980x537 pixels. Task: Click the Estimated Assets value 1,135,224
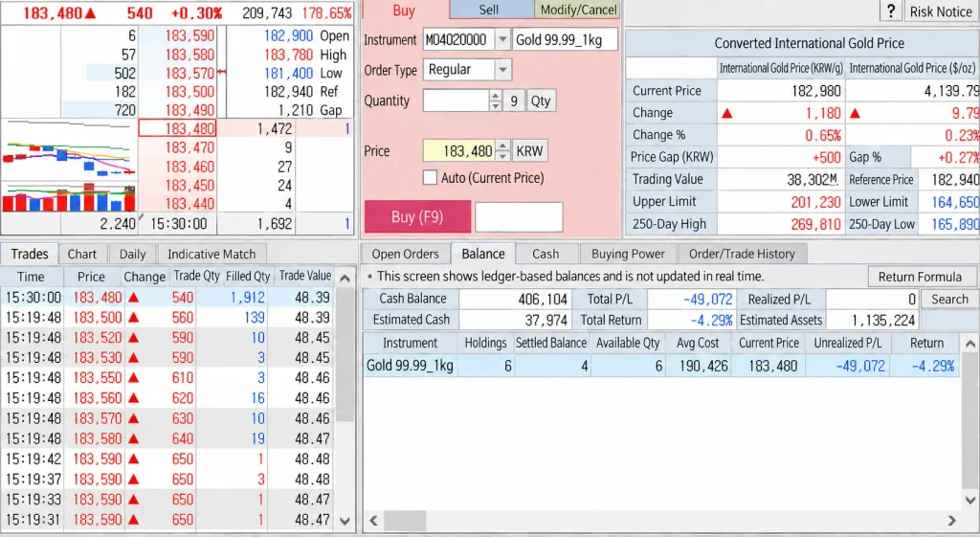[883, 320]
